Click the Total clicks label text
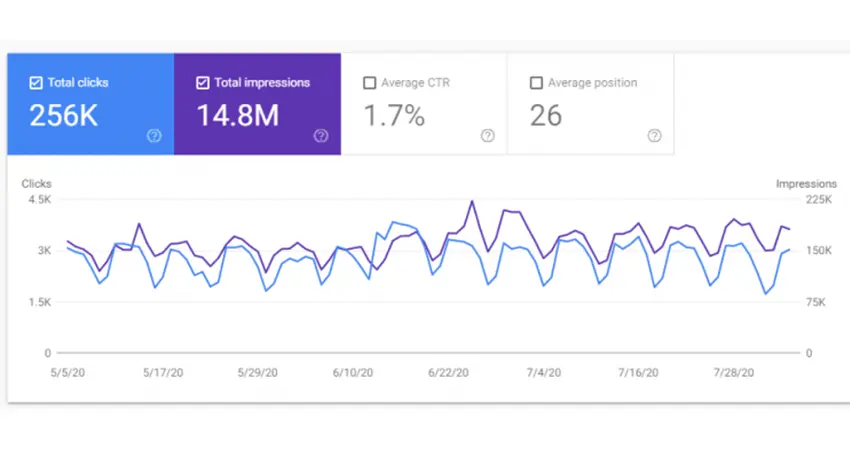 (78, 83)
